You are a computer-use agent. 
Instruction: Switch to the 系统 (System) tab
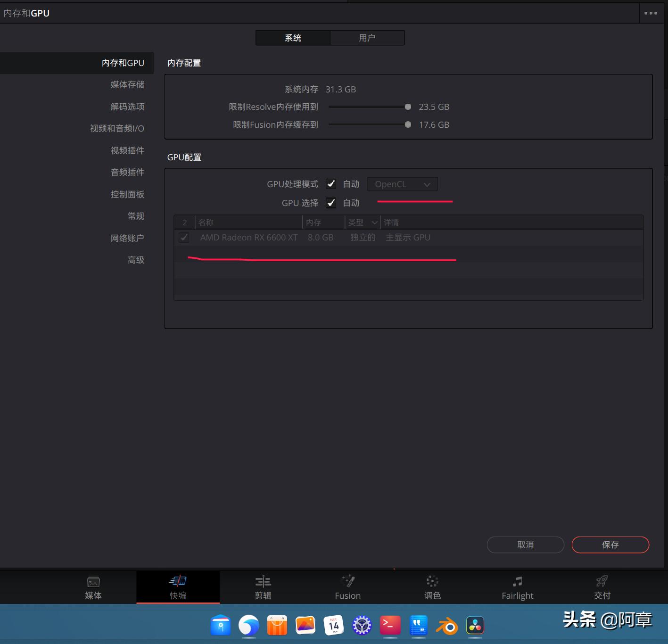coord(292,38)
